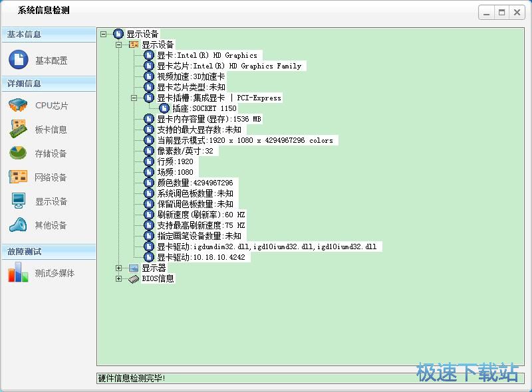The image size is (532, 392).
Task: Open the 详细信息 section header
Action: pyautogui.click(x=49, y=84)
